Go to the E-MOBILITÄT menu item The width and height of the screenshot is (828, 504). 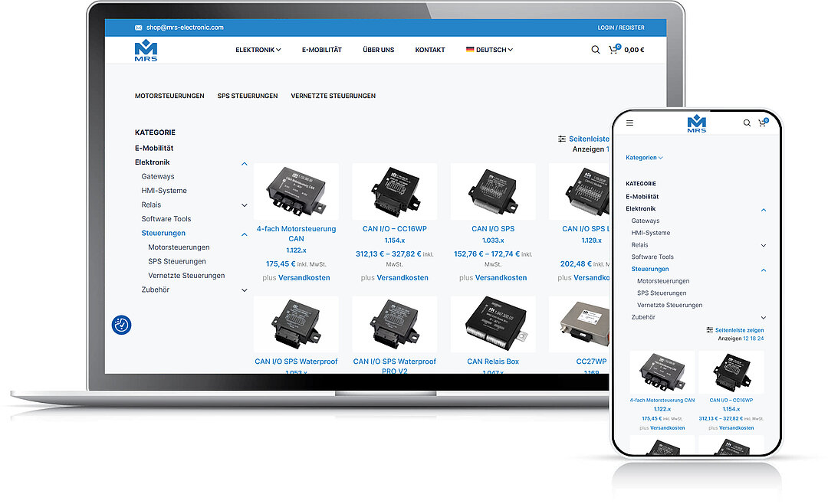(x=322, y=50)
